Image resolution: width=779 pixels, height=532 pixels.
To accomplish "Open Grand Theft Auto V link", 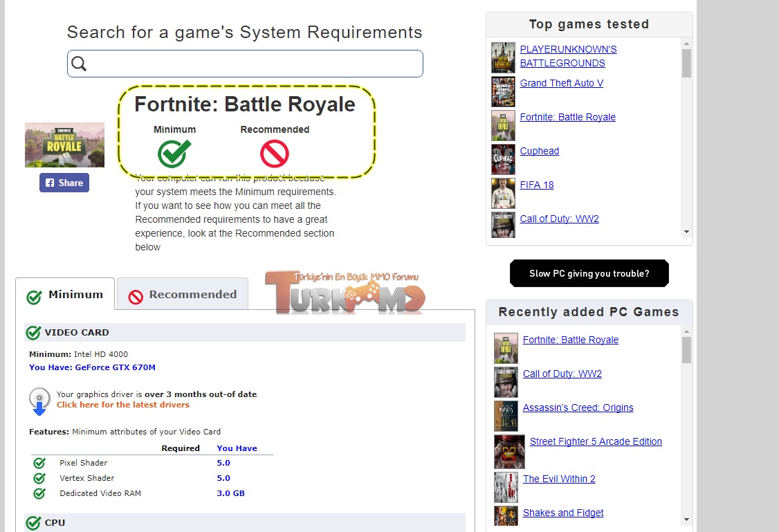I will tap(561, 83).
